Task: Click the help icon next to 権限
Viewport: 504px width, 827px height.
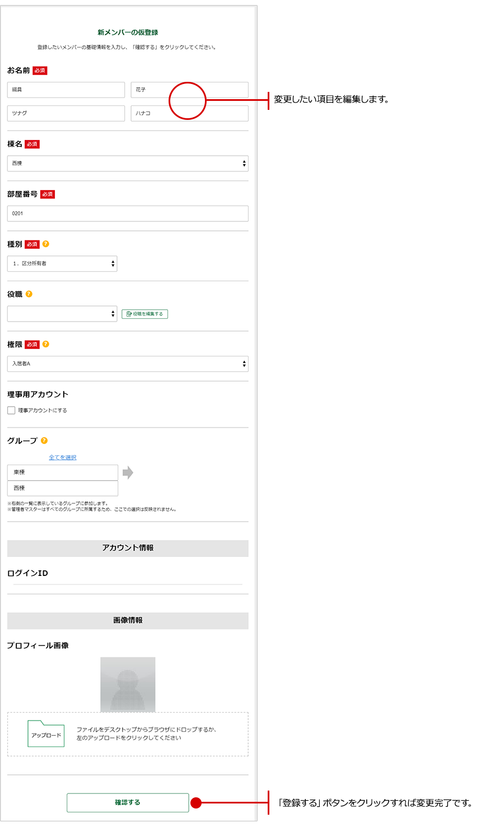Action: click(46, 345)
